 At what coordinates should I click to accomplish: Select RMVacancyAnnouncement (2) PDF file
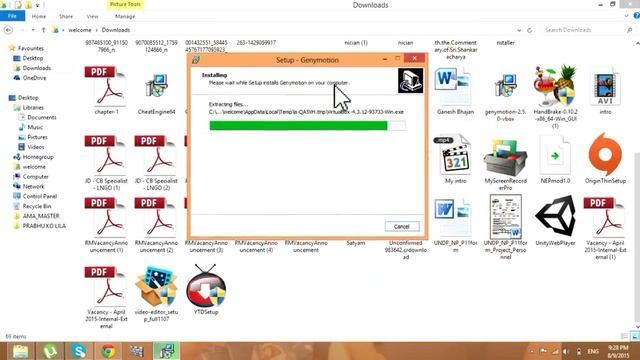[156, 218]
